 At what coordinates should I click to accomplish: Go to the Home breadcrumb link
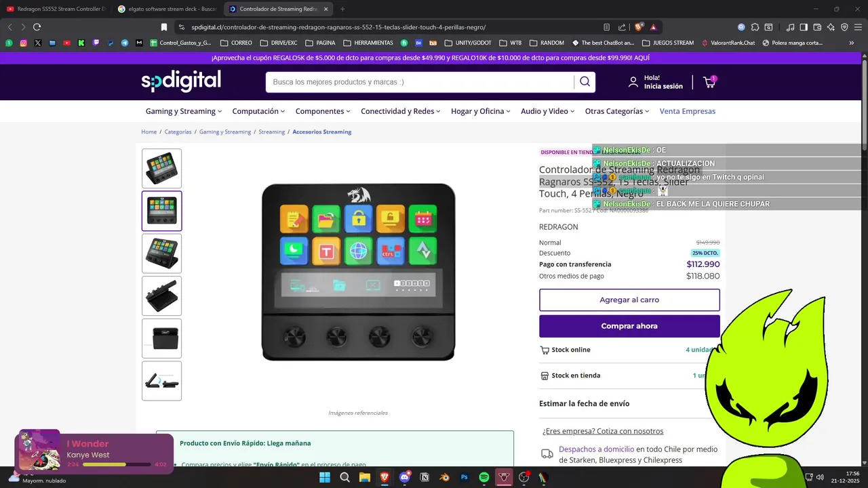click(x=149, y=131)
